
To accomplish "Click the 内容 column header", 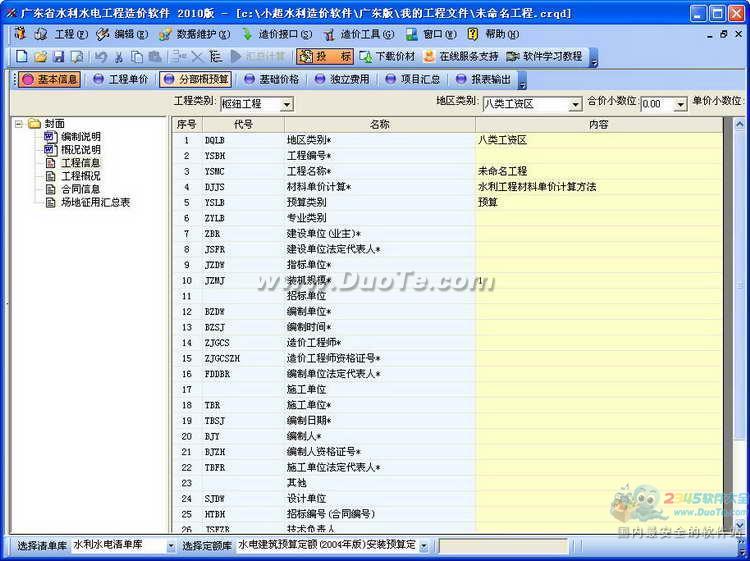I will coord(599,125).
